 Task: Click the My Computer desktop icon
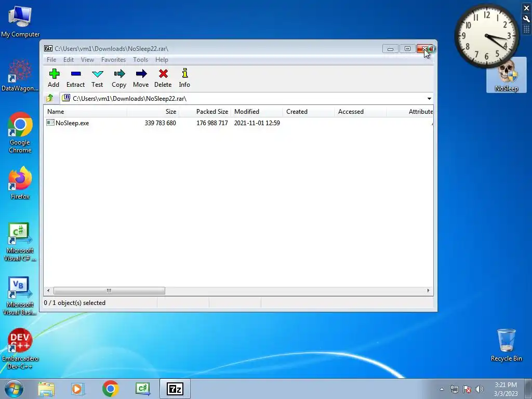[x=20, y=21]
